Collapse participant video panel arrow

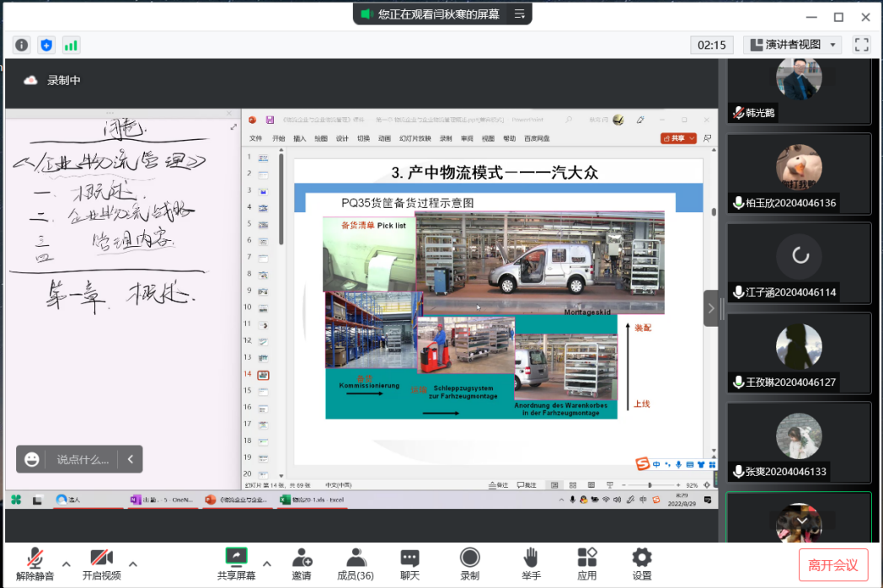(711, 308)
